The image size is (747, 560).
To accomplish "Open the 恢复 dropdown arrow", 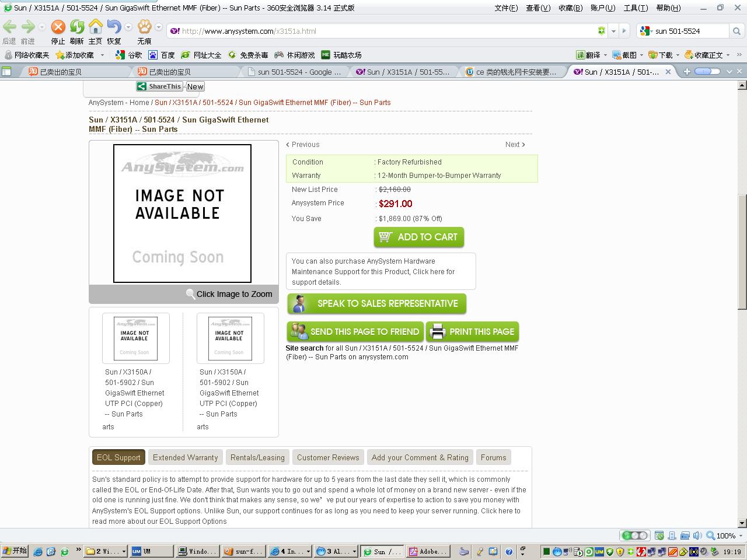I will 128,27.
